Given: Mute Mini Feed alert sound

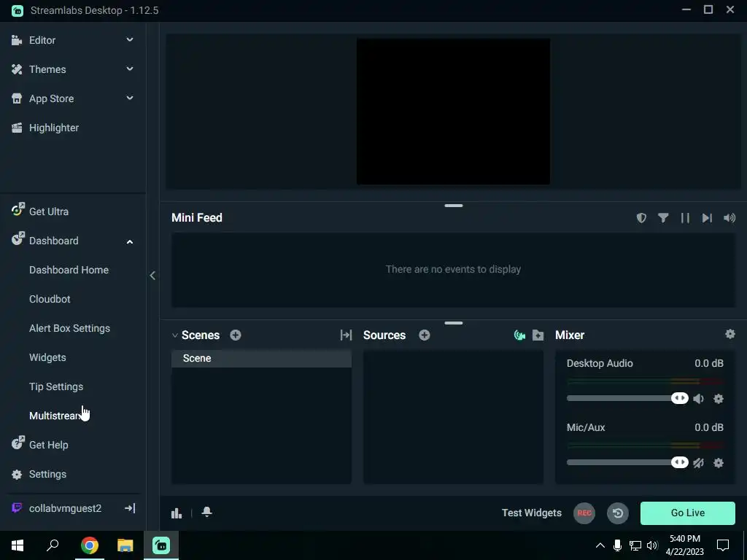Looking at the screenshot, I should pos(729,217).
